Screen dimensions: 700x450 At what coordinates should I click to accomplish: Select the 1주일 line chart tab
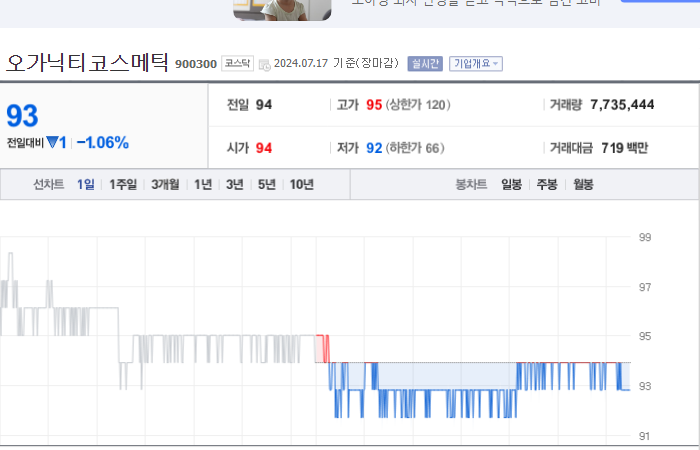pos(123,184)
